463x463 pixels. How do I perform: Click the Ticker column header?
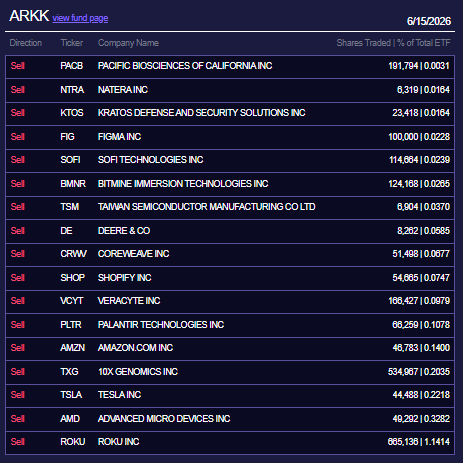(72, 43)
